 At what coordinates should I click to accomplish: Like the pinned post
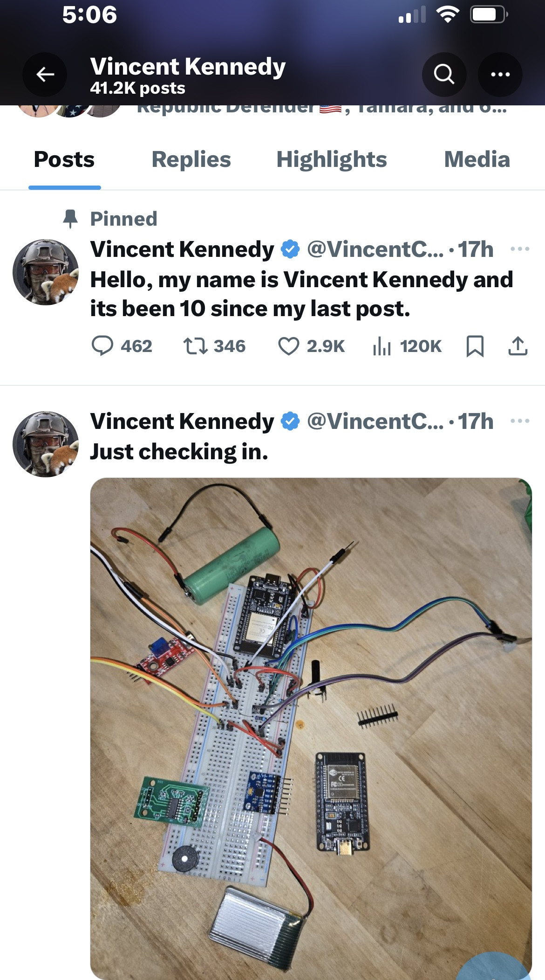289,346
